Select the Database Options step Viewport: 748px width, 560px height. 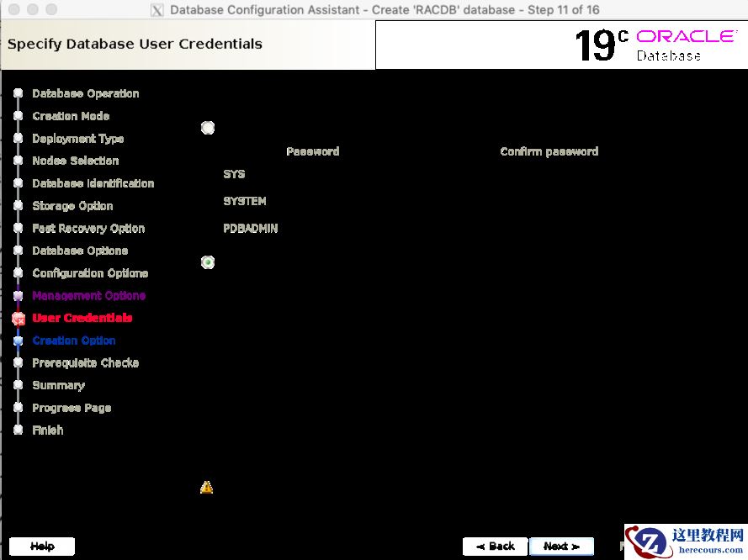(x=80, y=251)
